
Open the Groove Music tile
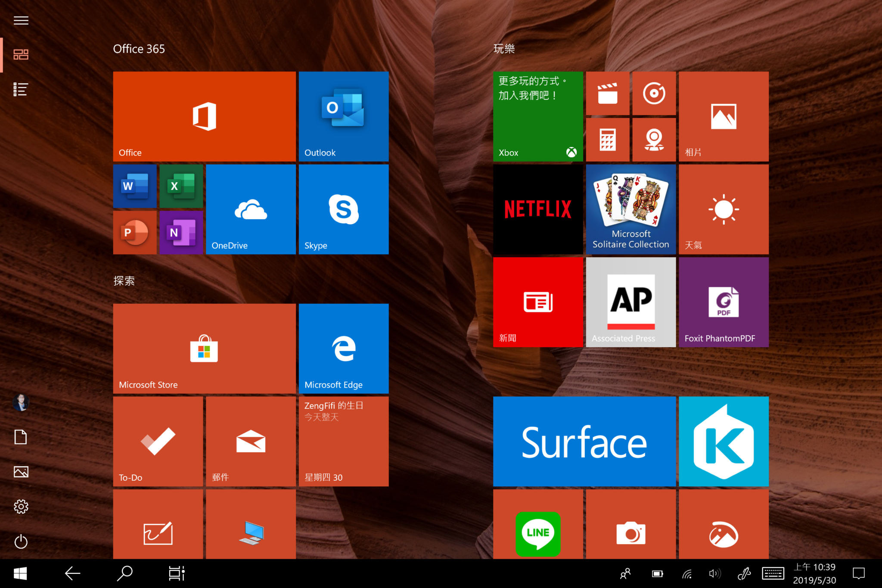(x=654, y=93)
